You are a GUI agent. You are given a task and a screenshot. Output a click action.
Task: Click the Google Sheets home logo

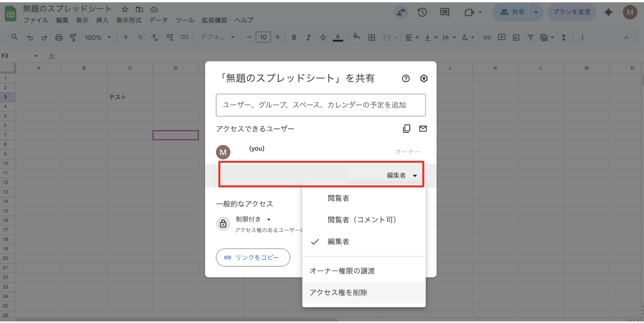[x=10, y=14]
